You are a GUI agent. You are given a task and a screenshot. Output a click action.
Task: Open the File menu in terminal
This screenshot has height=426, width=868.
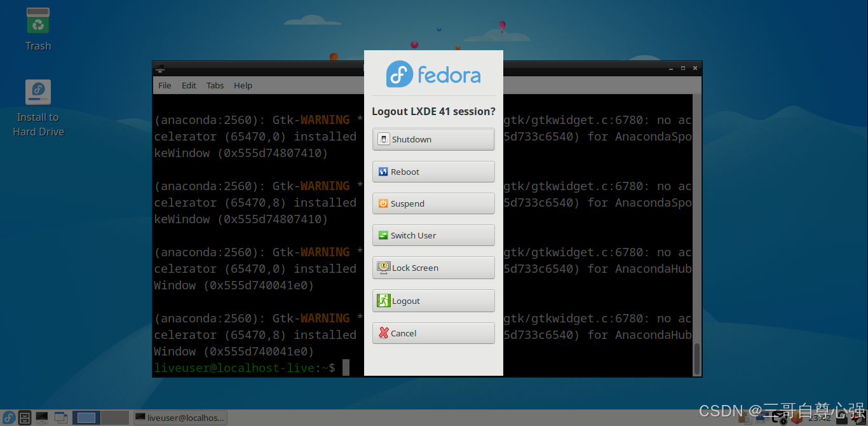[165, 85]
